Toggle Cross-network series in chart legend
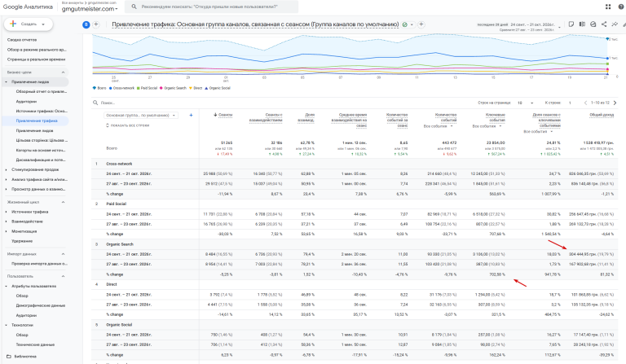Screen dimensions: 626x364 pos(121,88)
